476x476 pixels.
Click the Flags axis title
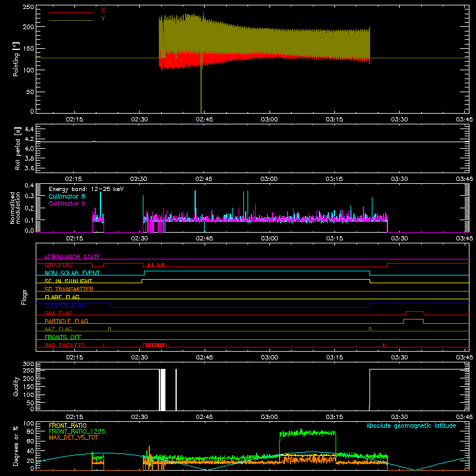coord(24,297)
